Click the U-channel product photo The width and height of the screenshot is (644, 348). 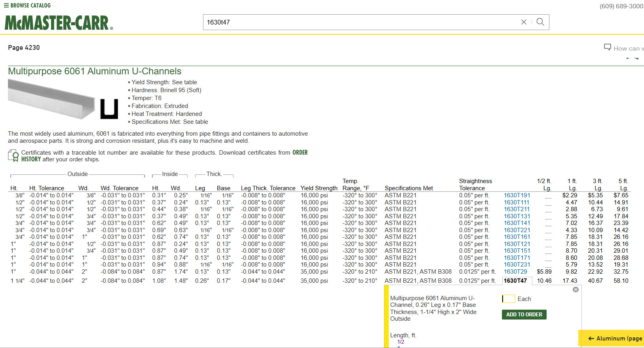51,99
